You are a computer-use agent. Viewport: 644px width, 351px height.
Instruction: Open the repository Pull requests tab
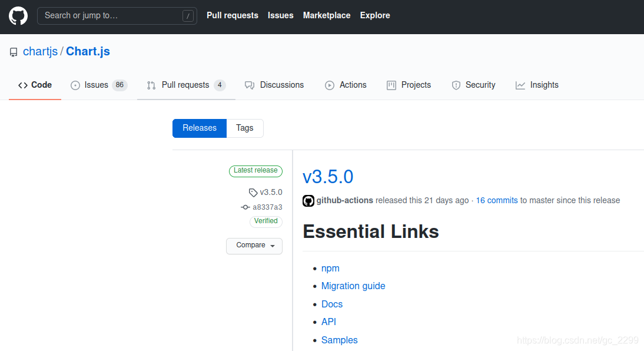186,85
